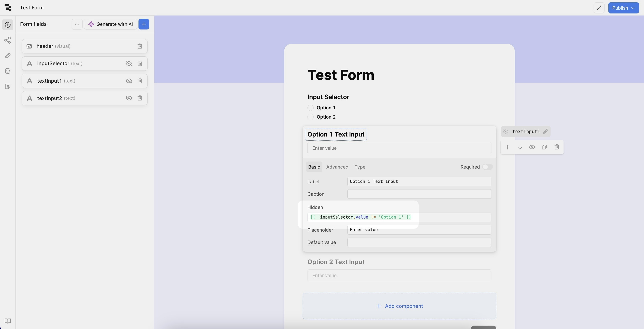Select the Option 2 radio button
Viewport: 644px width, 329px height.
pos(310,117)
